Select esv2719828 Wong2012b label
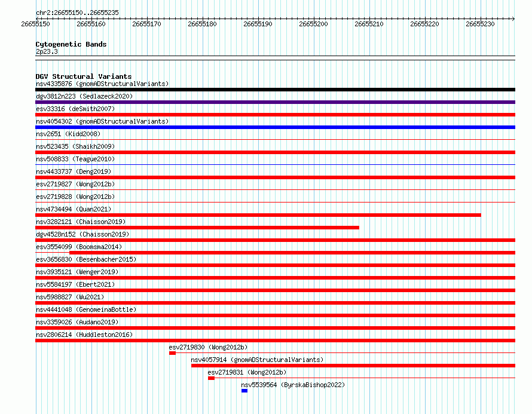Image resolution: width=532 pixels, height=414 pixels. pos(75,197)
